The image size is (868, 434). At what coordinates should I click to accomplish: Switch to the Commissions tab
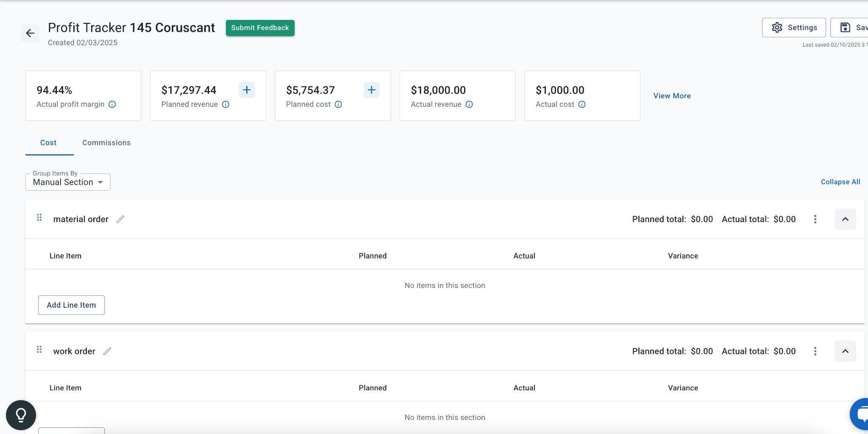106,143
